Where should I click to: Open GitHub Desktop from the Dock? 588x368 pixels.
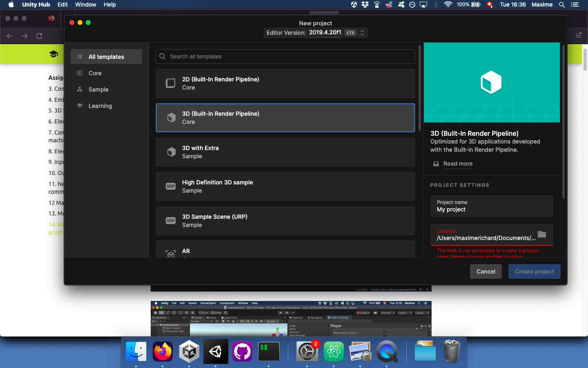coord(242,351)
